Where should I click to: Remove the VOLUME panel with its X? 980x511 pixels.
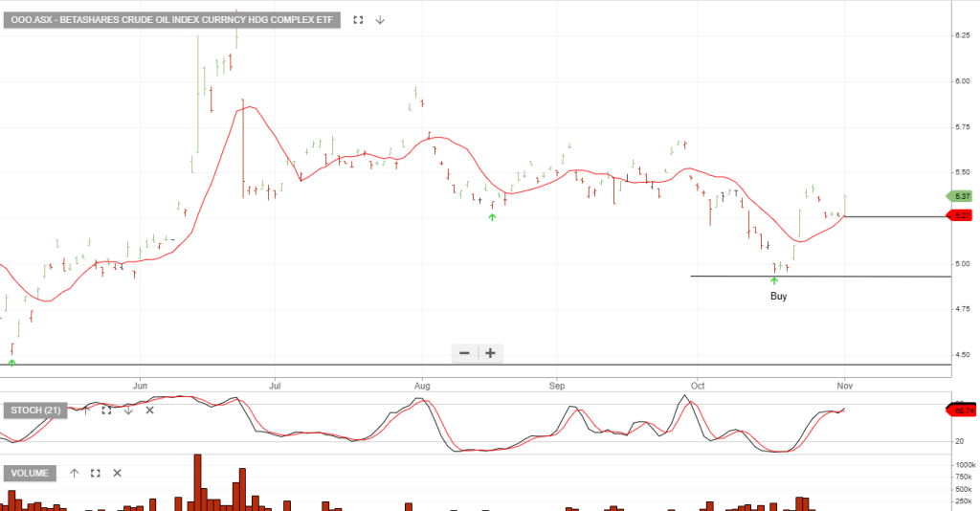[x=118, y=473]
